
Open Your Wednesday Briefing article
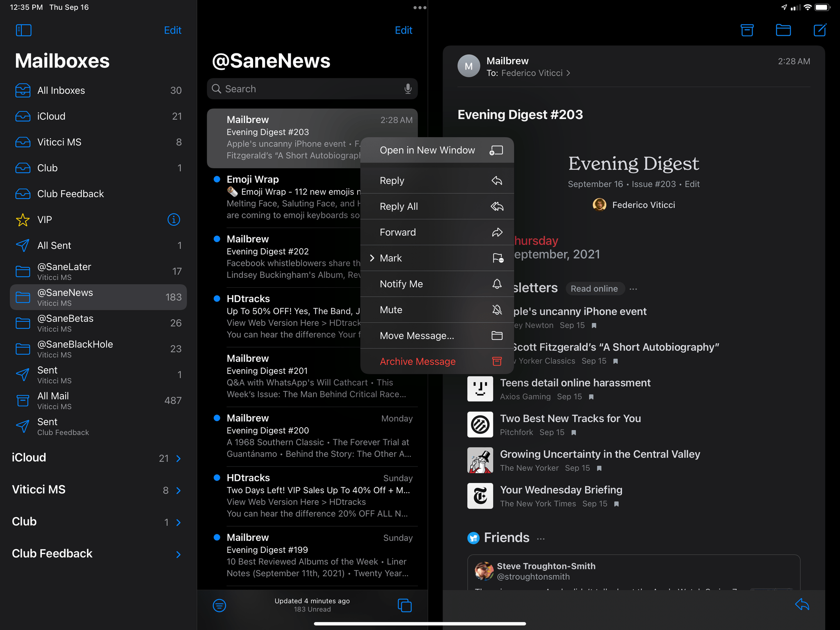click(561, 490)
